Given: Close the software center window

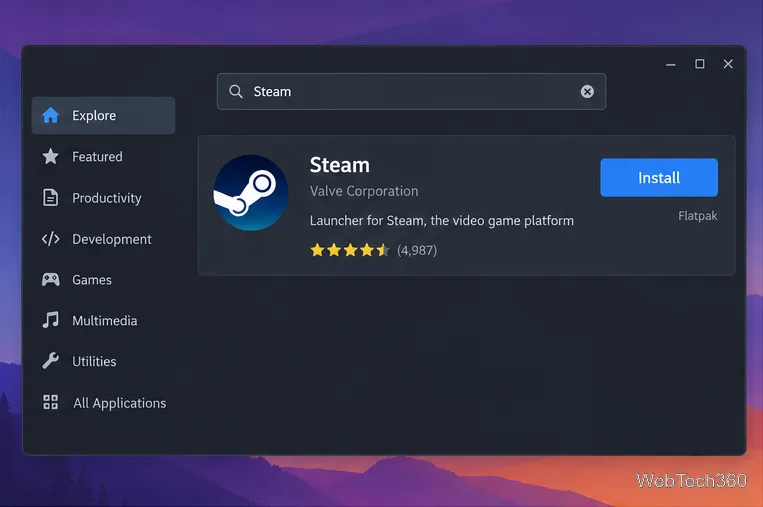Looking at the screenshot, I should (x=728, y=64).
